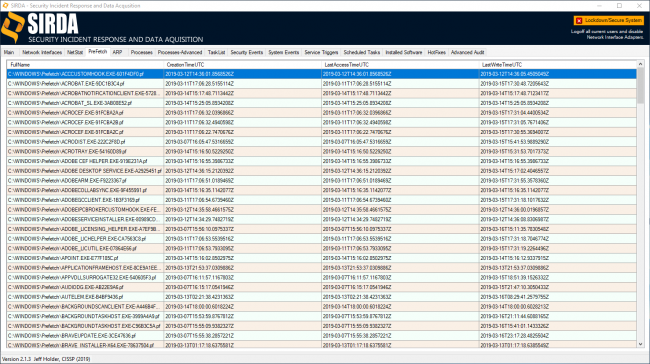Select the BACKGROUNDTASKHOST.EXE-C96B0C5A.pf row

coord(322,326)
